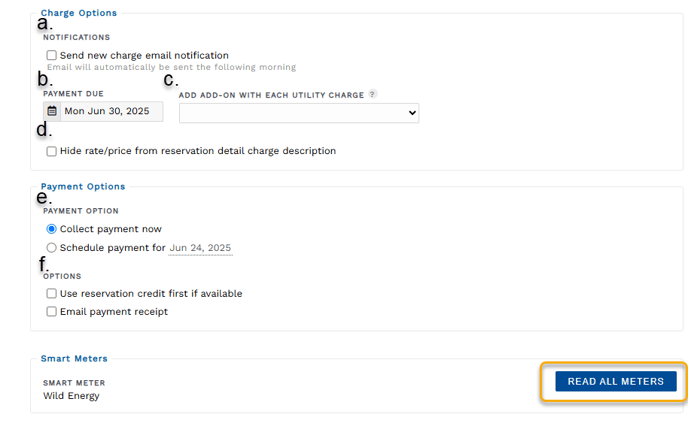The width and height of the screenshot is (688, 423).
Task: Open the Payment Due calendar icon
Action: click(52, 111)
